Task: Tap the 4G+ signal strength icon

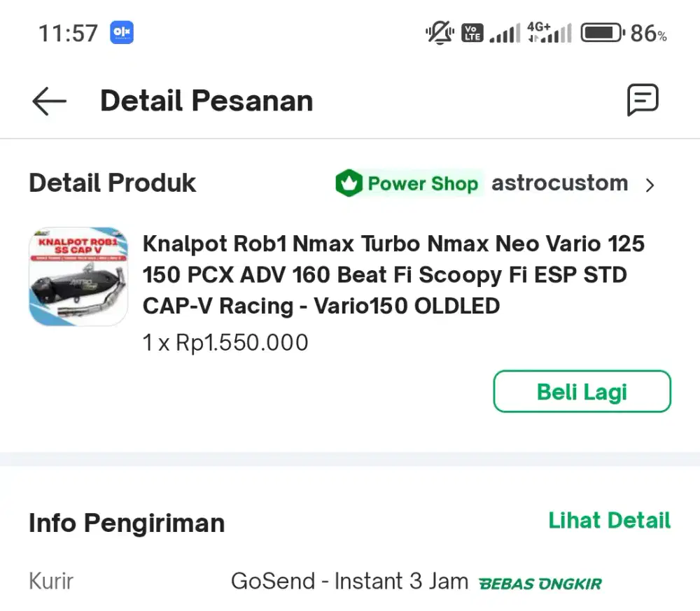Action: [549, 33]
